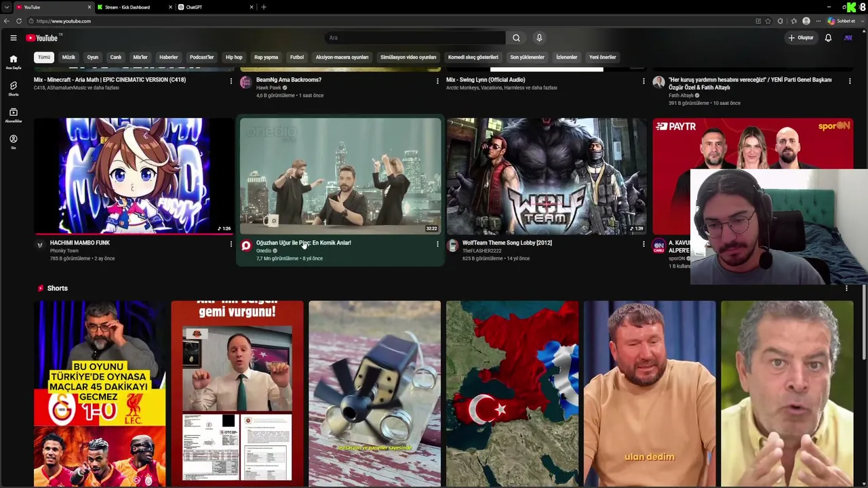
Task: Open more options for Swing Lynn mix
Action: (x=644, y=81)
